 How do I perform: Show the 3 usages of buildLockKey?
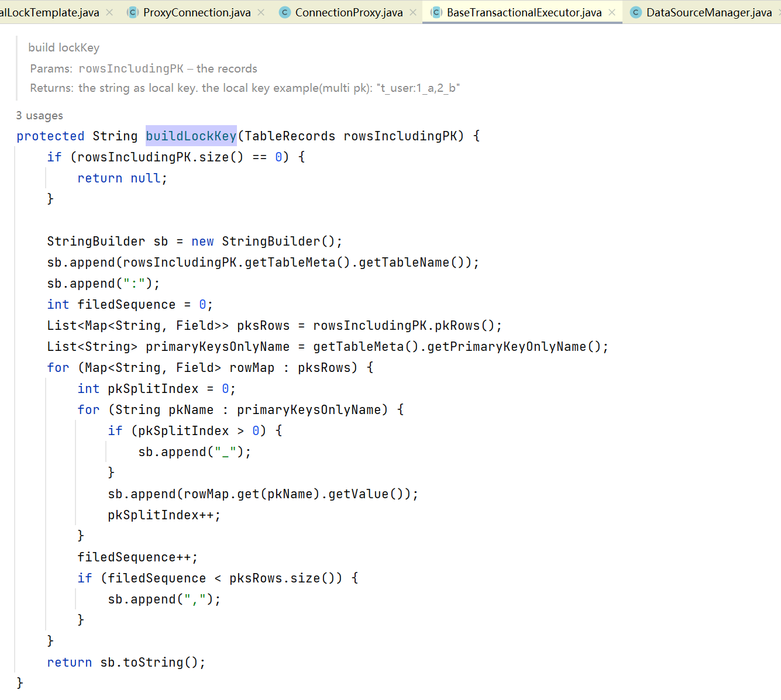coord(40,115)
